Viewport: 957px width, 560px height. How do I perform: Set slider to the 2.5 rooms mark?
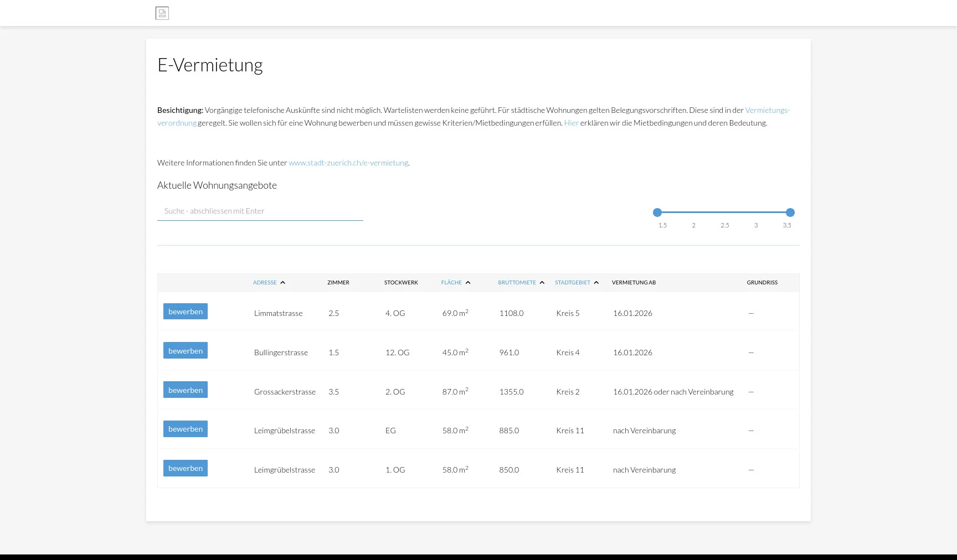724,212
